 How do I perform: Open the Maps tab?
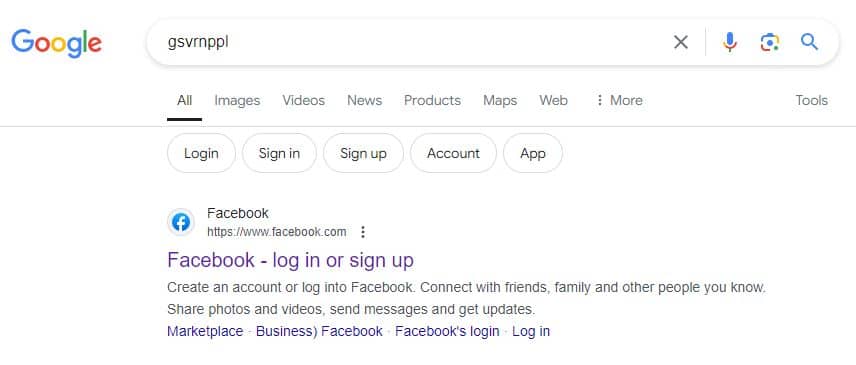500,100
